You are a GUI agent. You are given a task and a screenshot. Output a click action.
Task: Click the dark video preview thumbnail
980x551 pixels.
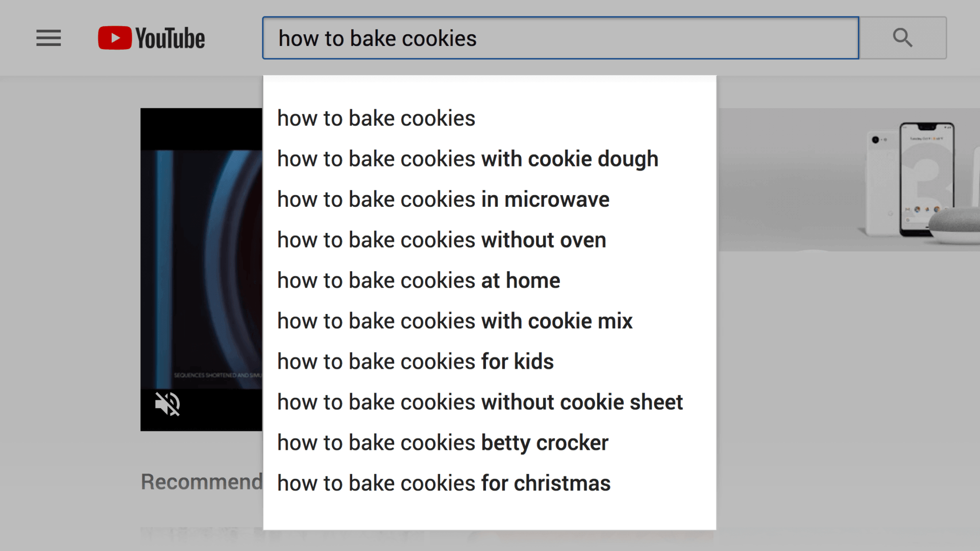point(202,255)
